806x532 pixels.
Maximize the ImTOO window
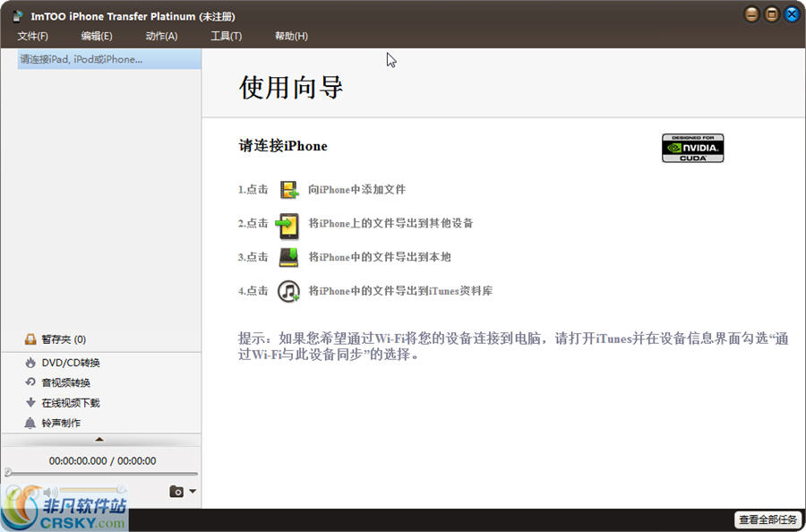(x=772, y=14)
